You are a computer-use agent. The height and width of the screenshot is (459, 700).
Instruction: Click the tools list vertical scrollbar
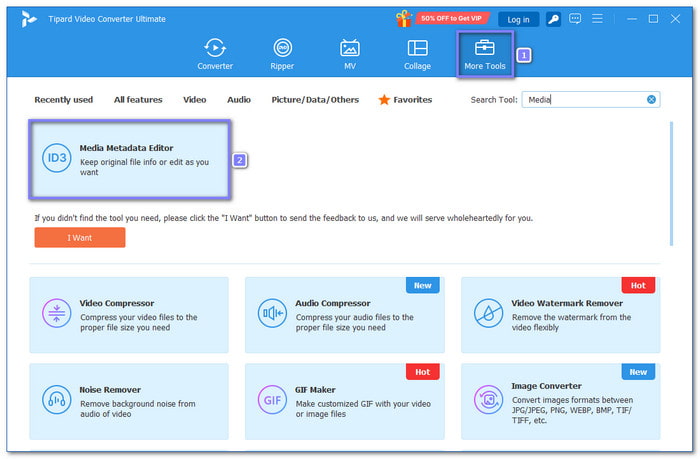(x=671, y=184)
